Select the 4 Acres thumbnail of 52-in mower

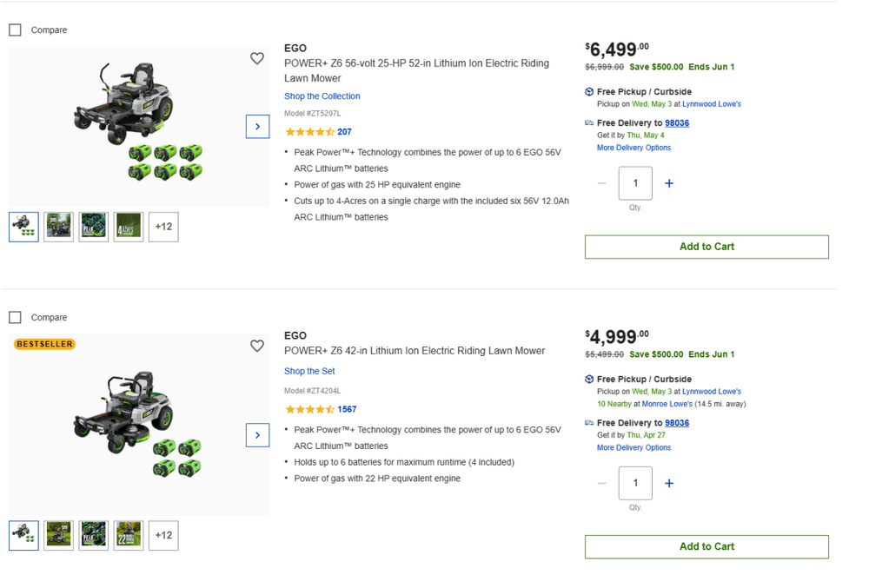click(x=128, y=227)
